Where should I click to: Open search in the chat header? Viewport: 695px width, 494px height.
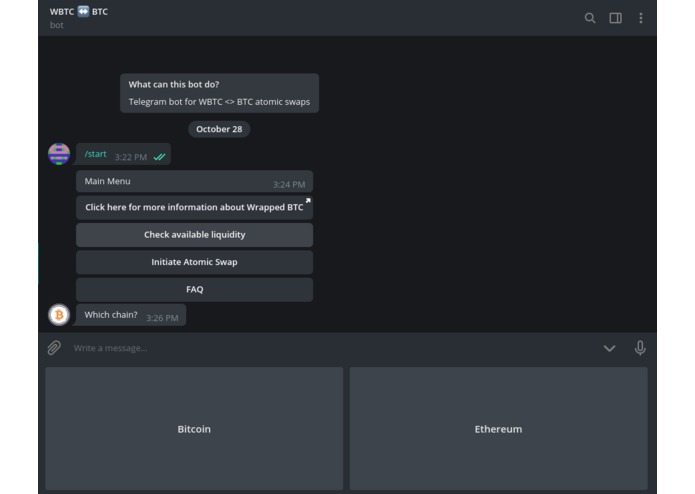click(590, 18)
